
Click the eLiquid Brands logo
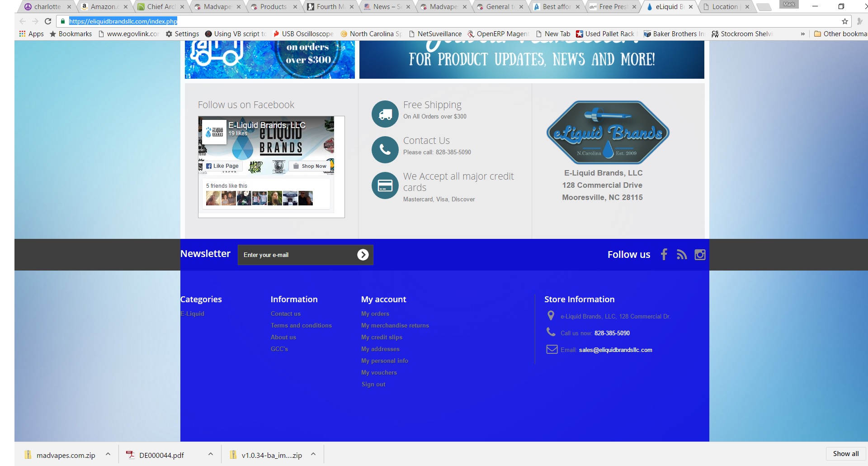coord(608,132)
